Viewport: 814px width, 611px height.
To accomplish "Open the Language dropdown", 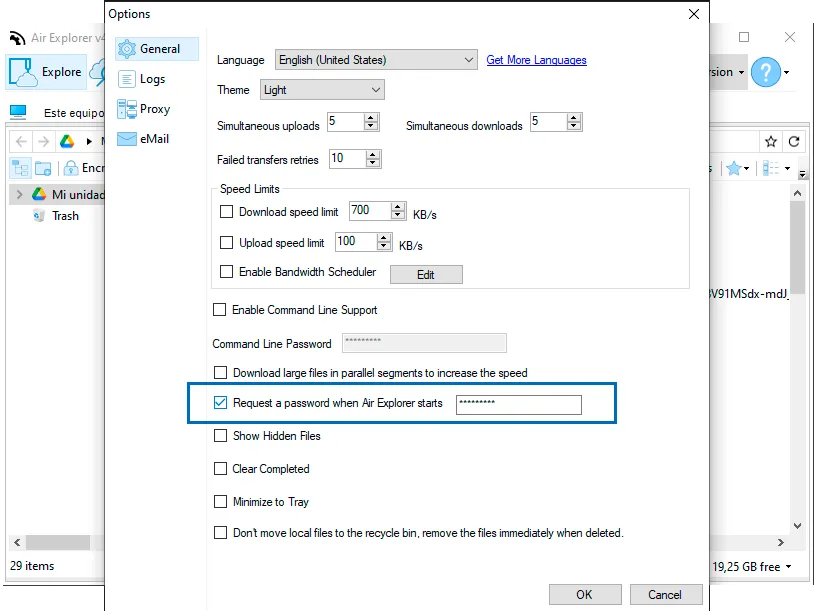I will (x=376, y=60).
